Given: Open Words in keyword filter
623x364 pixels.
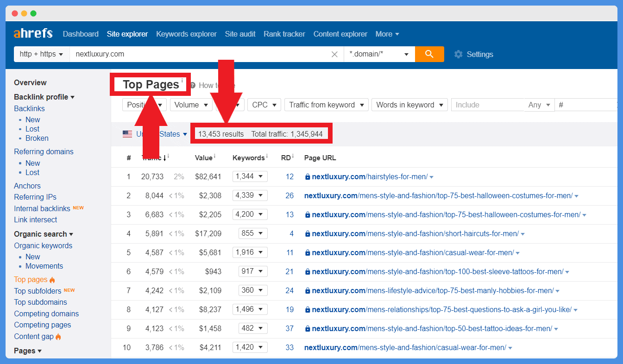Looking at the screenshot, I should pyautogui.click(x=410, y=105).
